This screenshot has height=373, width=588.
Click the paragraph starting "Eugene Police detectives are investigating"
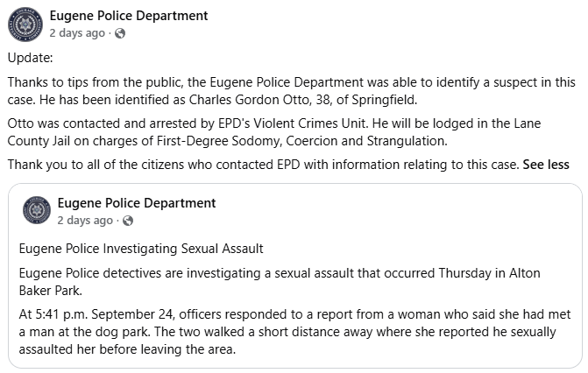[x=280, y=282]
